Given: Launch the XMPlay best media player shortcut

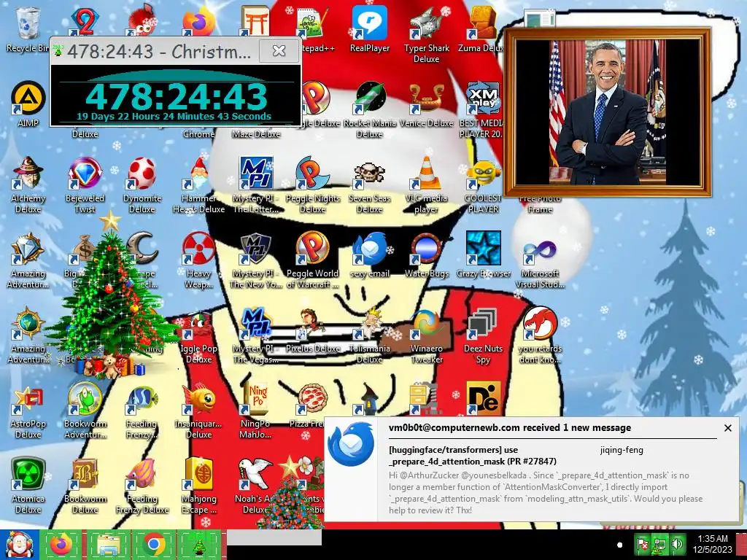Looking at the screenshot, I should [x=482, y=109].
